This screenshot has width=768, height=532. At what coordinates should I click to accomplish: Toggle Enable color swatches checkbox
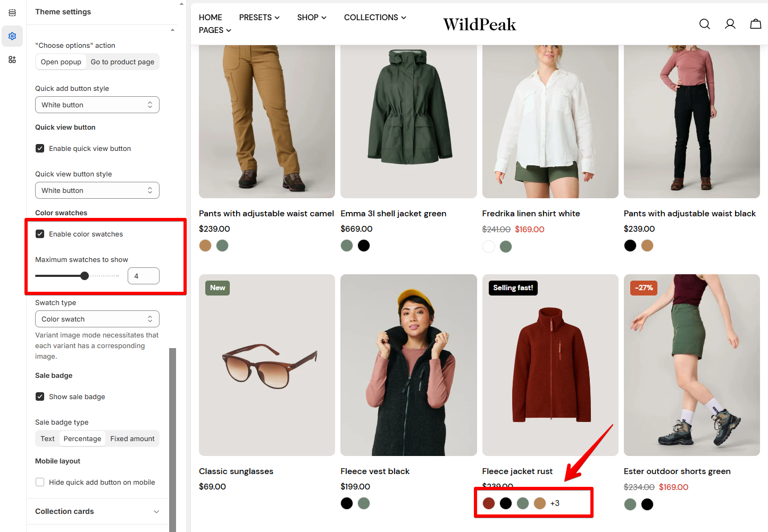point(40,234)
